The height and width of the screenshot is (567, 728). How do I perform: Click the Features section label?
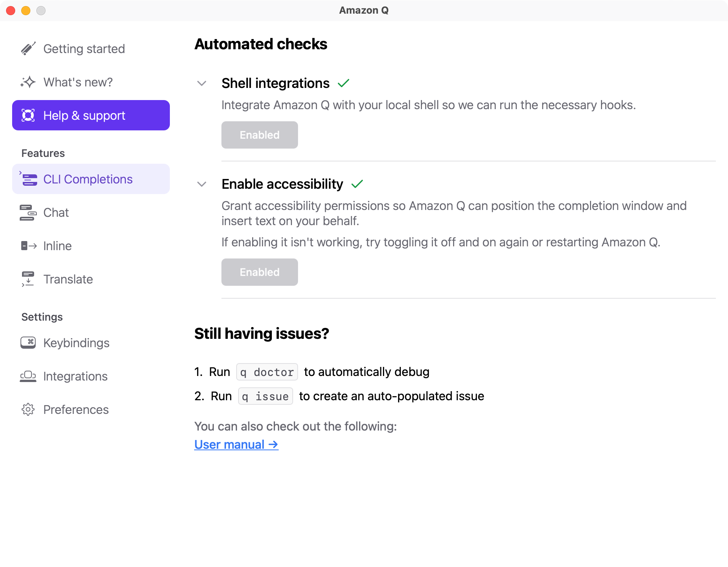tap(43, 153)
